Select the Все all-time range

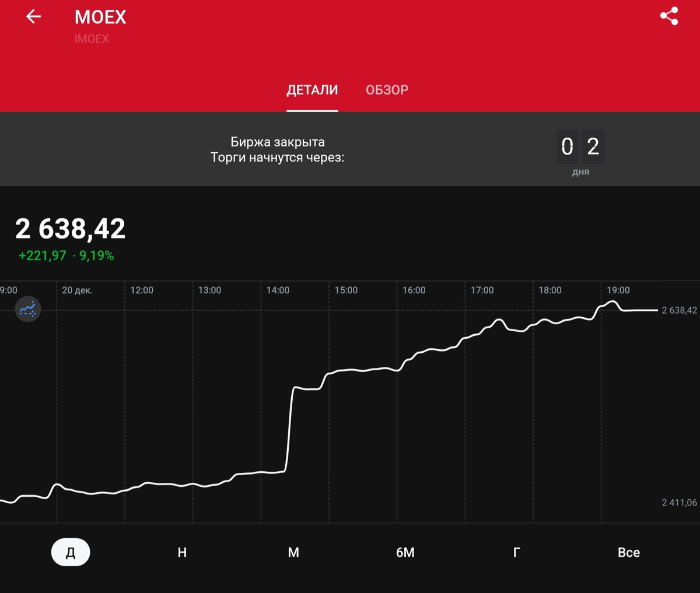629,552
